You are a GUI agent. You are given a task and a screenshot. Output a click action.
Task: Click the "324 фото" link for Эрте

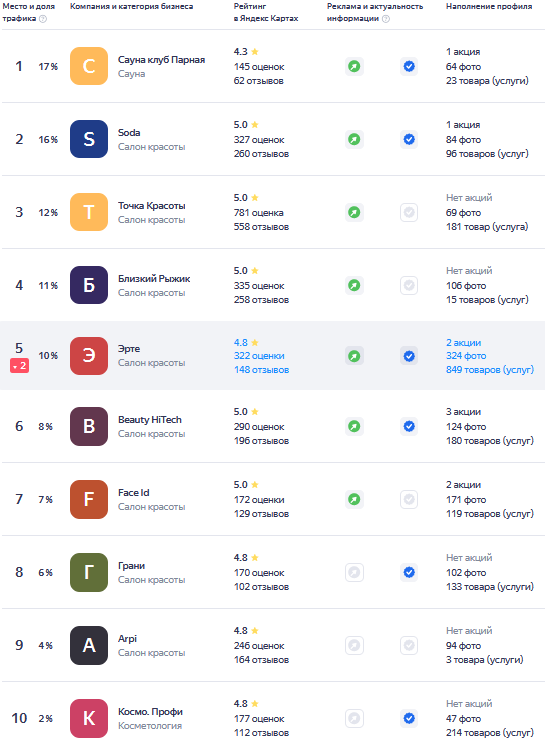tap(466, 356)
